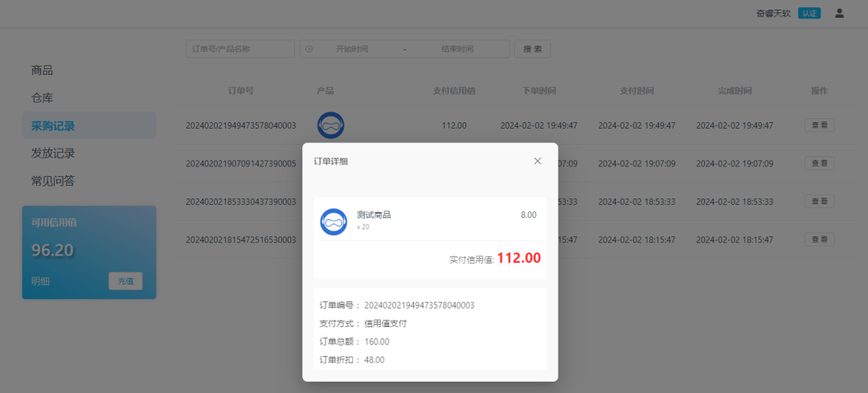Open 发放记录 page
The height and width of the screenshot is (393, 868).
point(53,153)
